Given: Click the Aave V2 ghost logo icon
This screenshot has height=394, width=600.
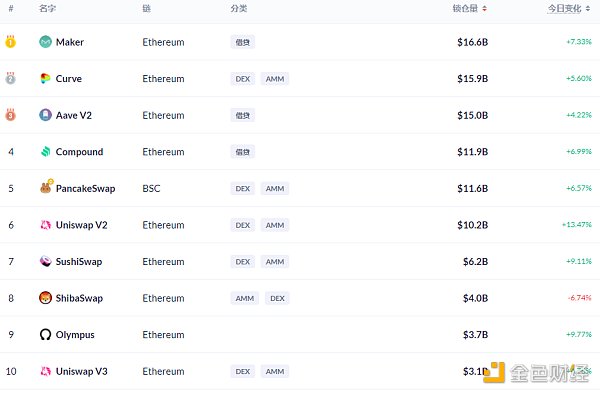Looking at the screenshot, I should [45, 115].
